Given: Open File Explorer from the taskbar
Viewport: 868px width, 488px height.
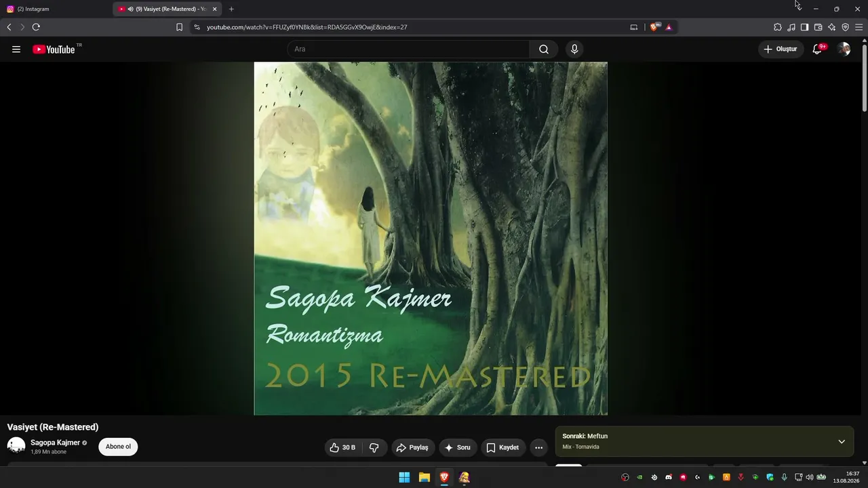Looking at the screenshot, I should point(425,477).
